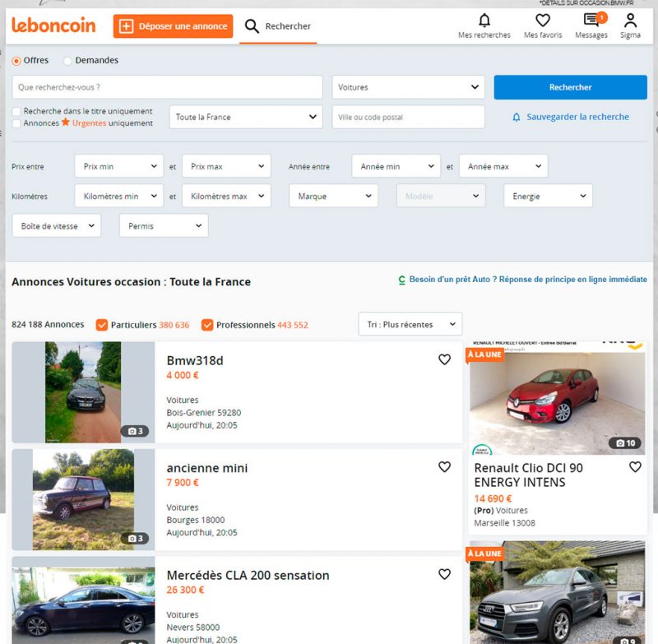Screen dimensions: 658x644
Task: Click the blue Rechercher button
Action: tap(570, 87)
